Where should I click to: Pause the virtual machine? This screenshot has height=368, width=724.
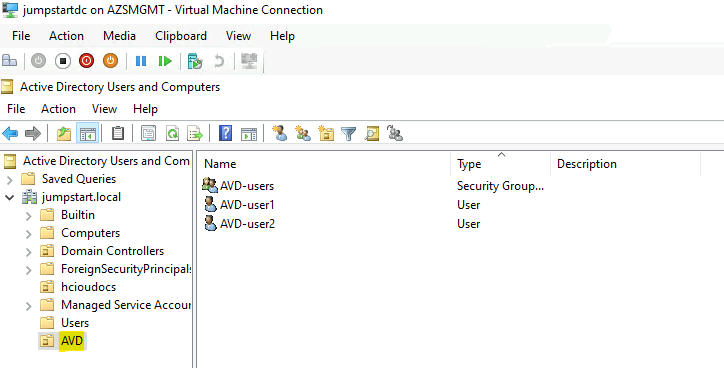141,61
